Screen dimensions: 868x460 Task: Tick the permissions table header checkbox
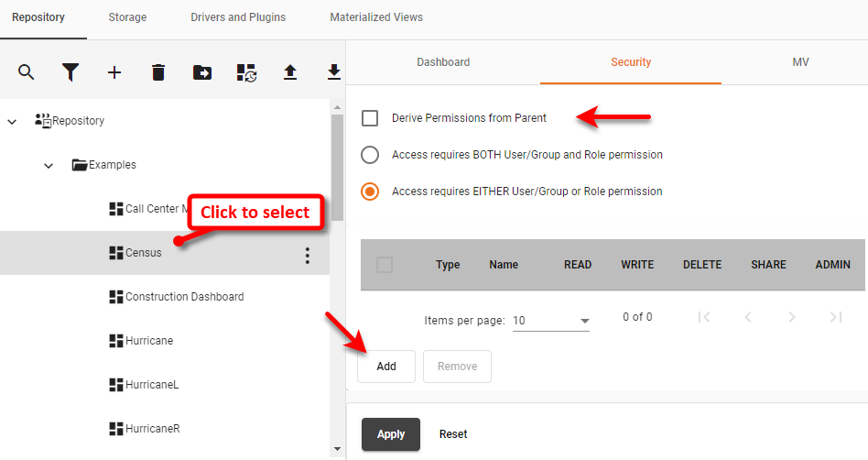click(385, 265)
